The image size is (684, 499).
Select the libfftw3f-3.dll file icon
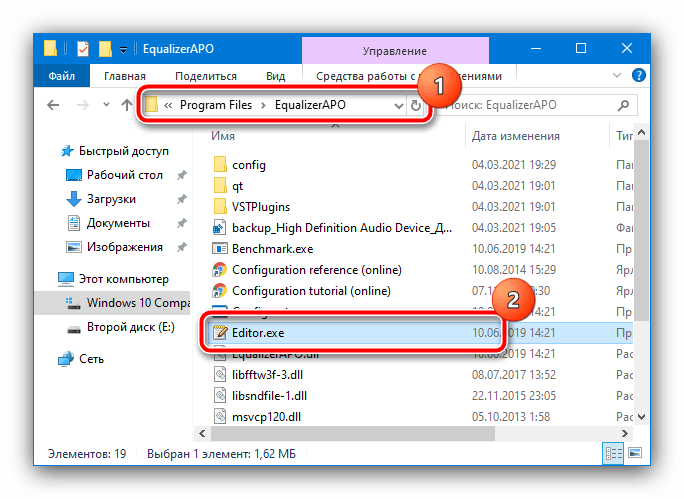point(220,375)
